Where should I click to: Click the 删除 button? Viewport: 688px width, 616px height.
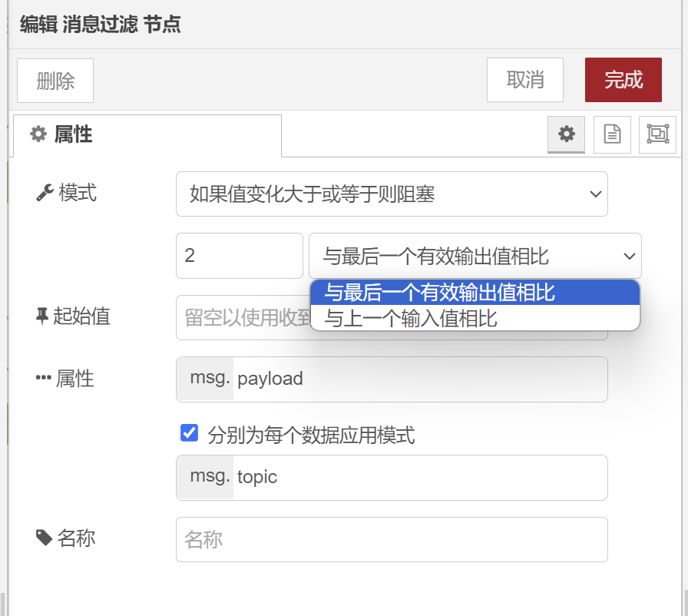click(x=55, y=81)
